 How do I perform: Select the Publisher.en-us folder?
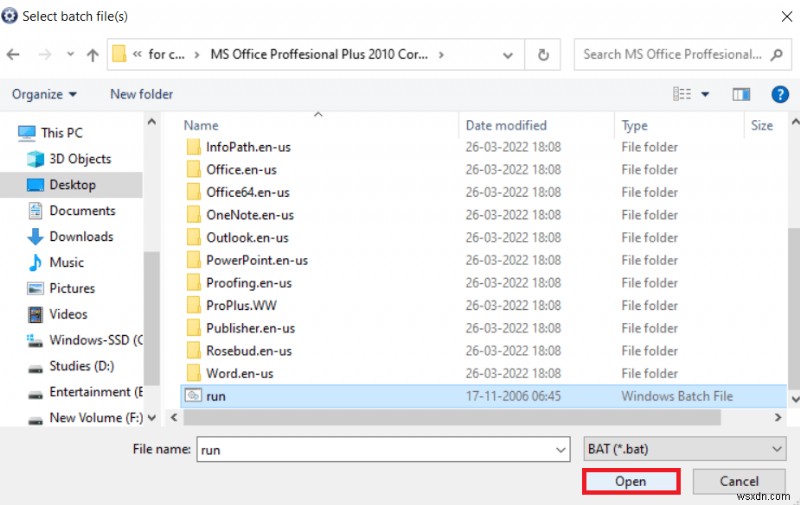(x=250, y=329)
